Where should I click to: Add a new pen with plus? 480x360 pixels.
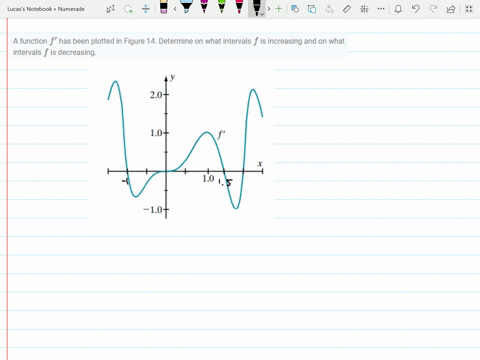(x=279, y=9)
